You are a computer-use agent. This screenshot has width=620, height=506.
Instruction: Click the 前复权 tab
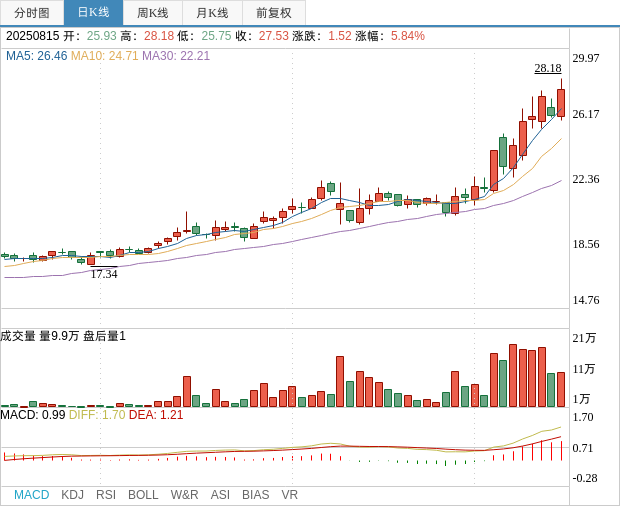[x=274, y=13]
